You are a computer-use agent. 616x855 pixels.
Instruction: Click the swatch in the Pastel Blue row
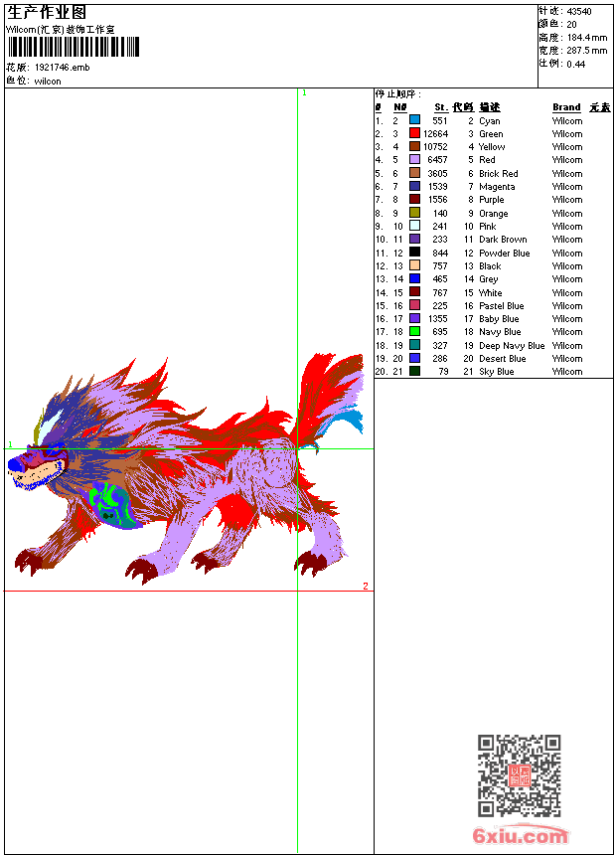415,305
